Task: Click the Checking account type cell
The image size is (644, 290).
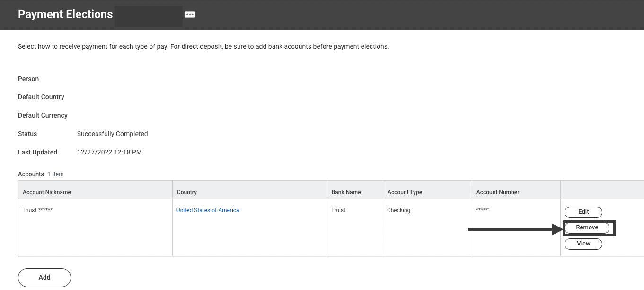Action: point(398,210)
